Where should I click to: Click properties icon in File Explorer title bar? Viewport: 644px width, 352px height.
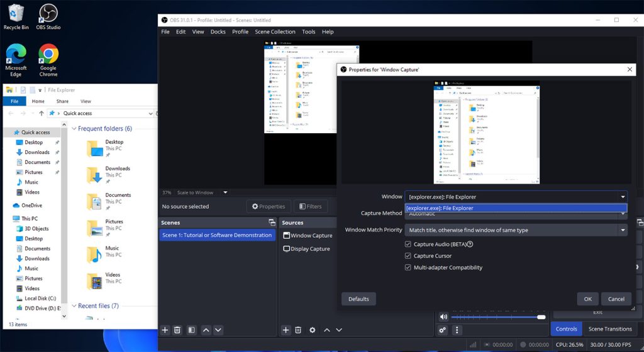click(x=23, y=90)
